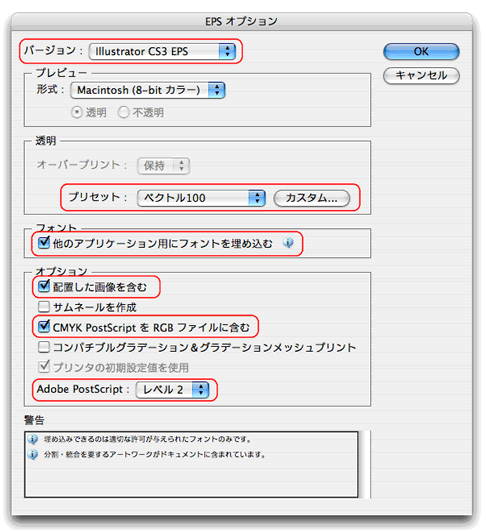Click the warning list scrollbar

coord(365,464)
